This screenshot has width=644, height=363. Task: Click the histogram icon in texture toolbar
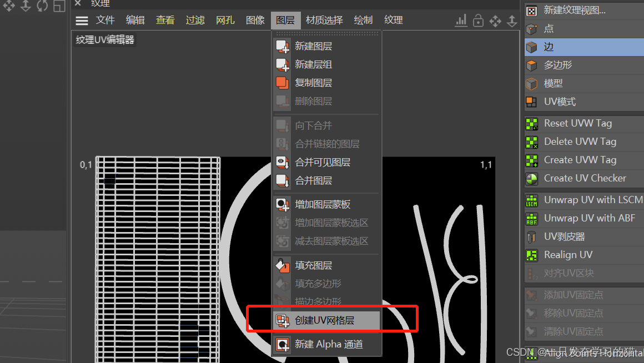click(461, 21)
